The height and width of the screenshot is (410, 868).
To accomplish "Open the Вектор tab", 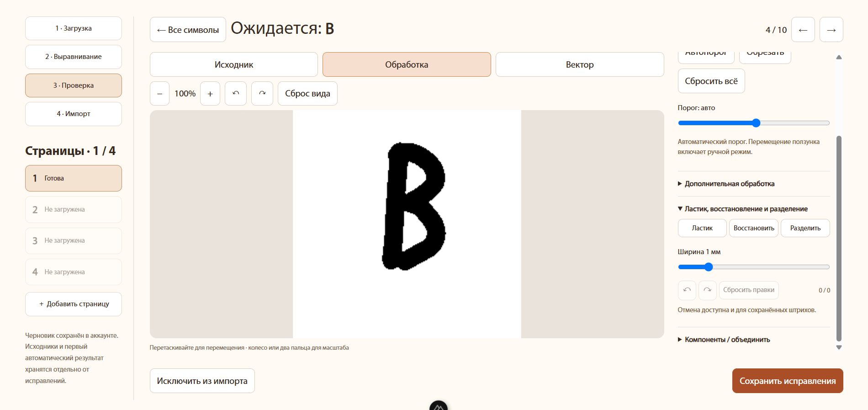I will click(580, 64).
